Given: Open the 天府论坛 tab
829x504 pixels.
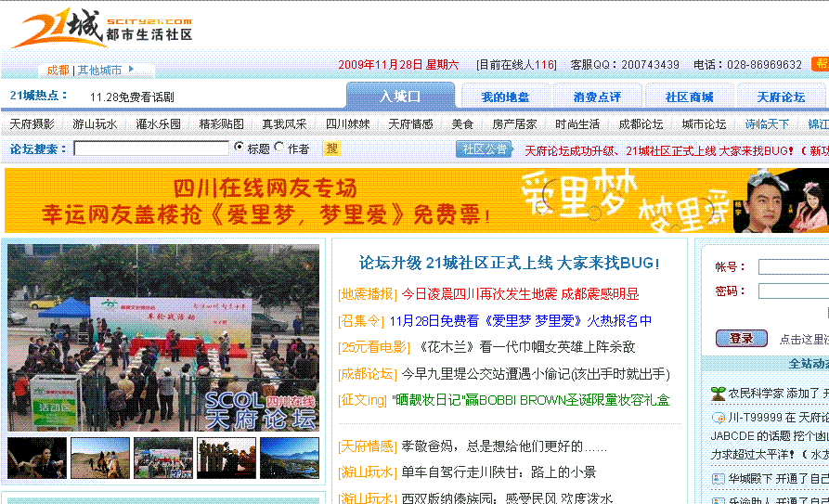Looking at the screenshot, I should 781,97.
